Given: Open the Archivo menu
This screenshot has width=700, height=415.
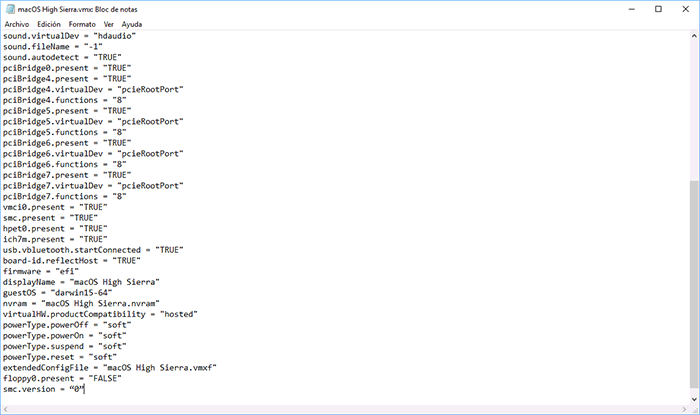Looking at the screenshot, I should (x=17, y=24).
